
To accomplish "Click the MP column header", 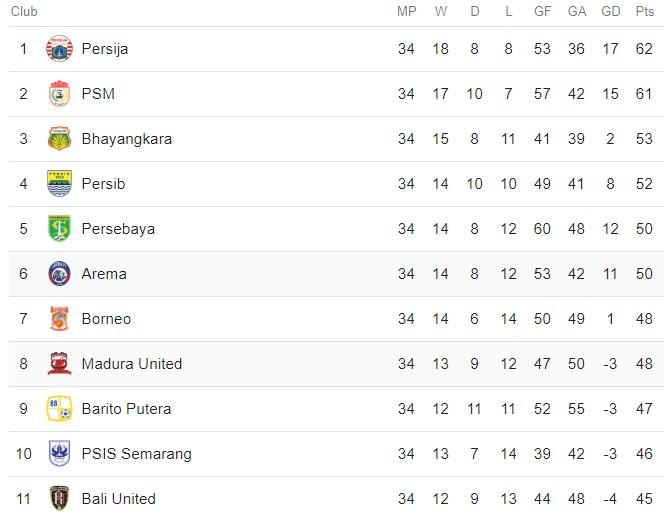I will (406, 12).
